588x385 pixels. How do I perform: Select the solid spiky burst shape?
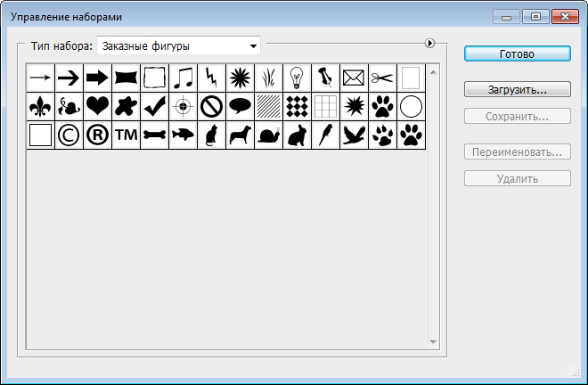[x=354, y=107]
